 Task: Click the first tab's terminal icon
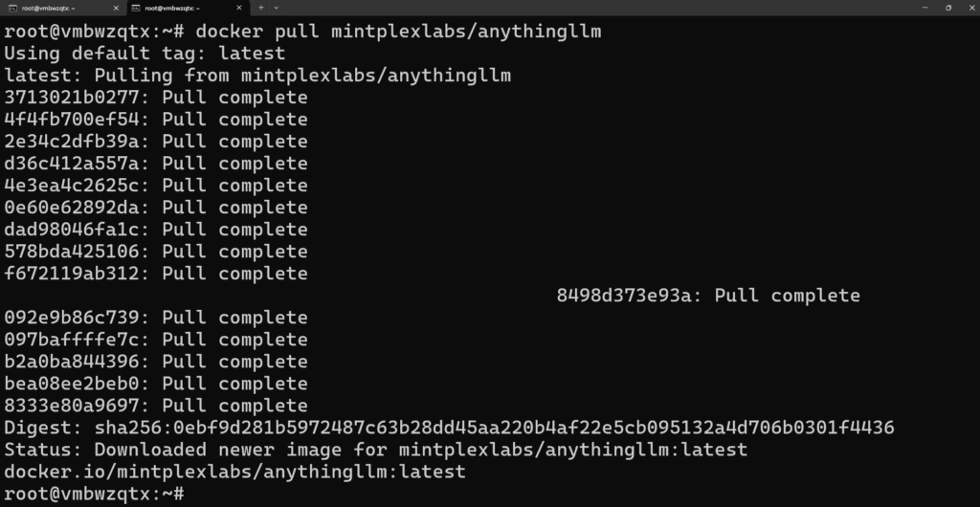12,8
